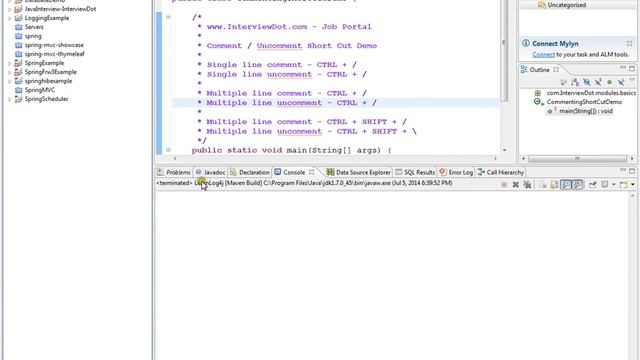Click the Open Console icon

click(623, 184)
